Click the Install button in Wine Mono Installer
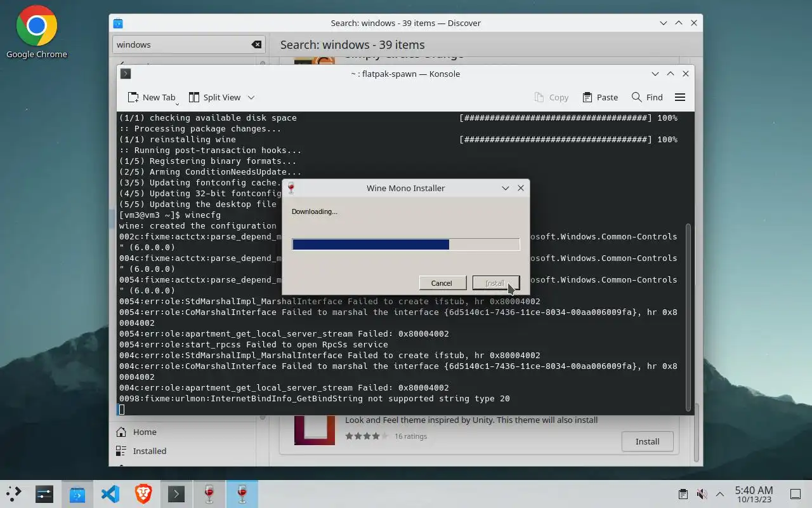This screenshot has height=508, width=812. (x=495, y=283)
